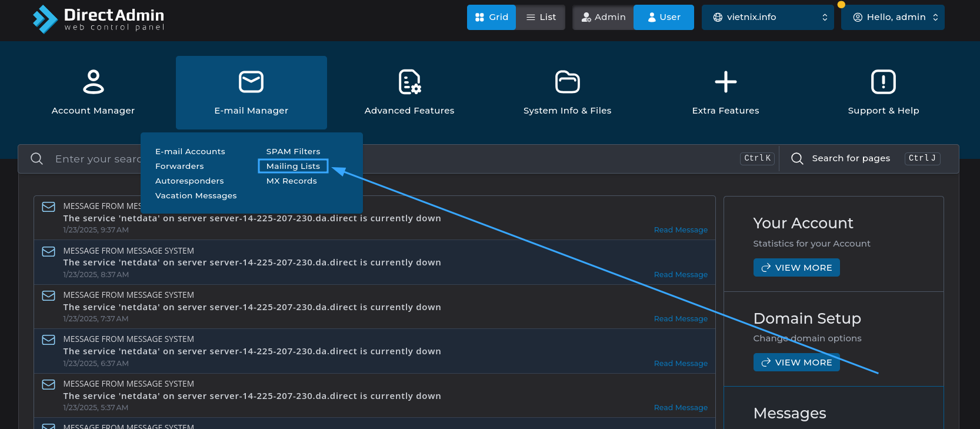Click the Domain Setup heading
Screen dimensions: 980x429
coord(807,318)
